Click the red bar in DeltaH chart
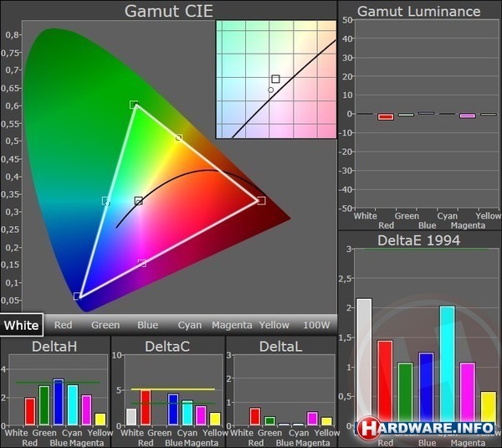Screen dimensions: 502x448 point(30,411)
